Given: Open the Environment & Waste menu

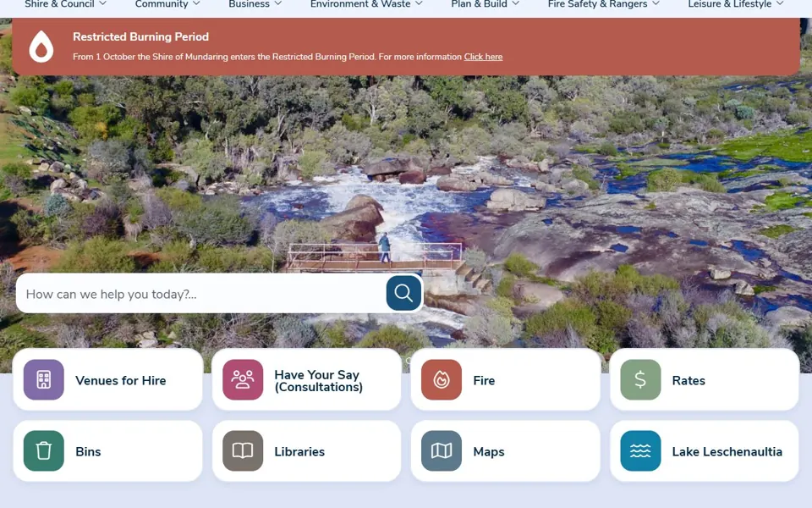Looking at the screenshot, I should pyautogui.click(x=360, y=4).
